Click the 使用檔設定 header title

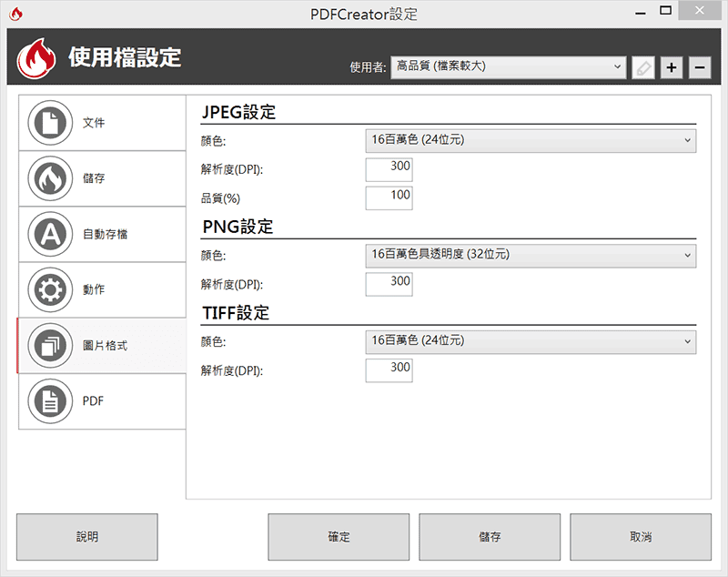[x=125, y=57]
